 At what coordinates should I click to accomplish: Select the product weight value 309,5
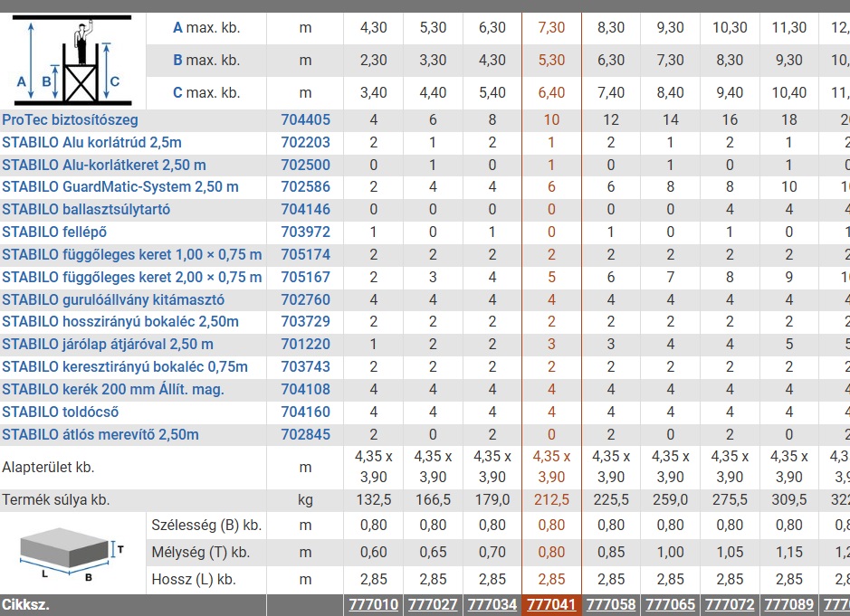(789, 499)
